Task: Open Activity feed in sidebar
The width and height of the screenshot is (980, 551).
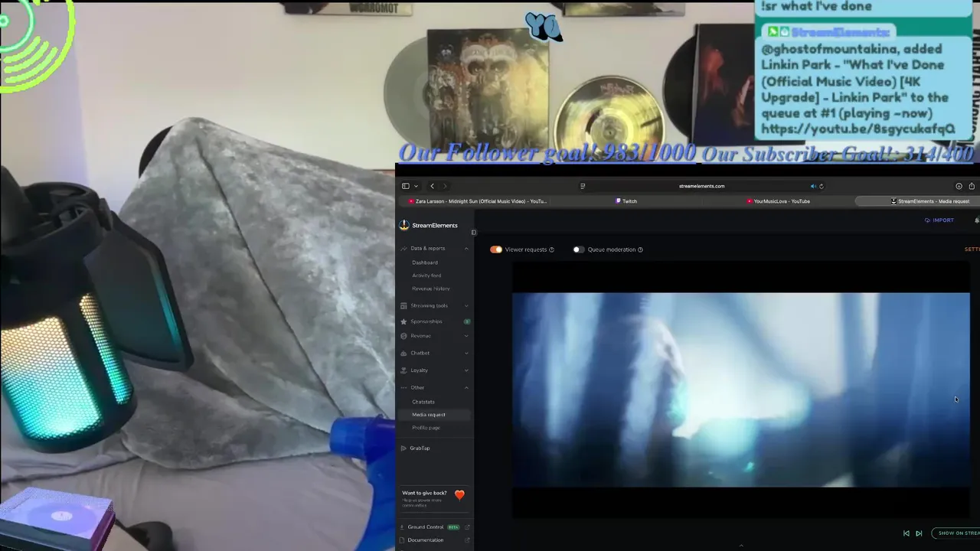Action: (426, 275)
